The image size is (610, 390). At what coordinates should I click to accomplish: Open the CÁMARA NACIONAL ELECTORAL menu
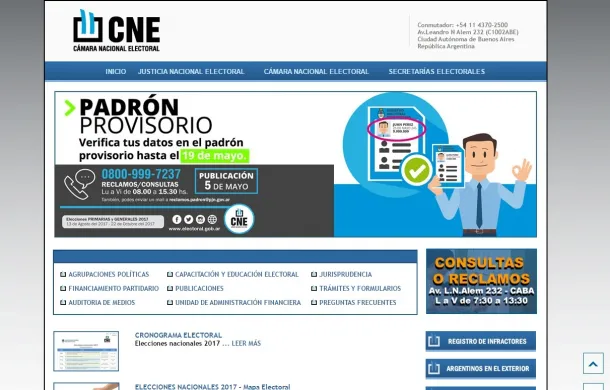tap(316, 72)
